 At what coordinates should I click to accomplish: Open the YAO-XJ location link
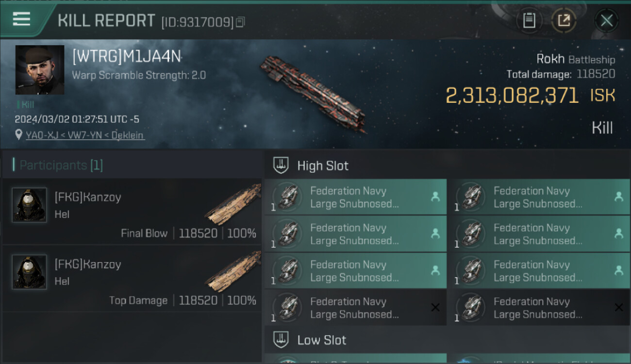tap(85, 135)
